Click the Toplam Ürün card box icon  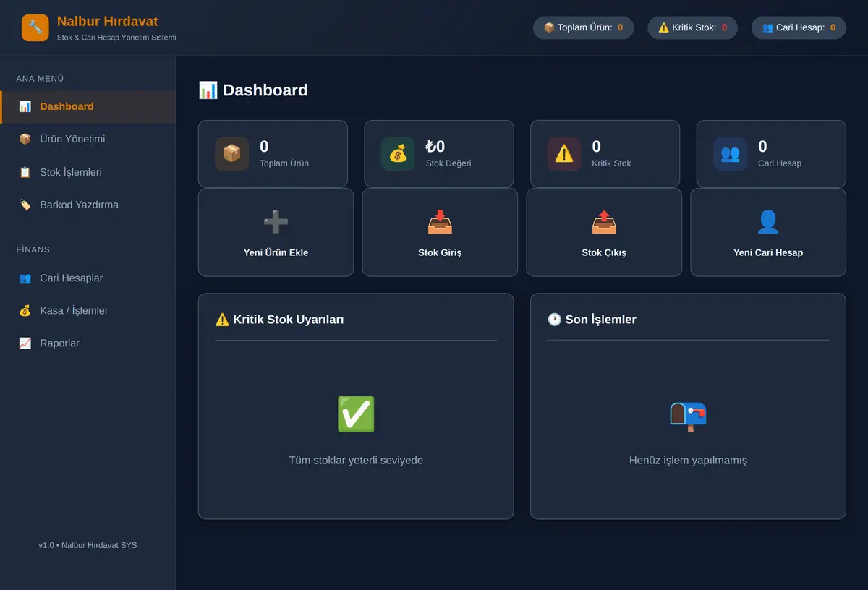[231, 154]
